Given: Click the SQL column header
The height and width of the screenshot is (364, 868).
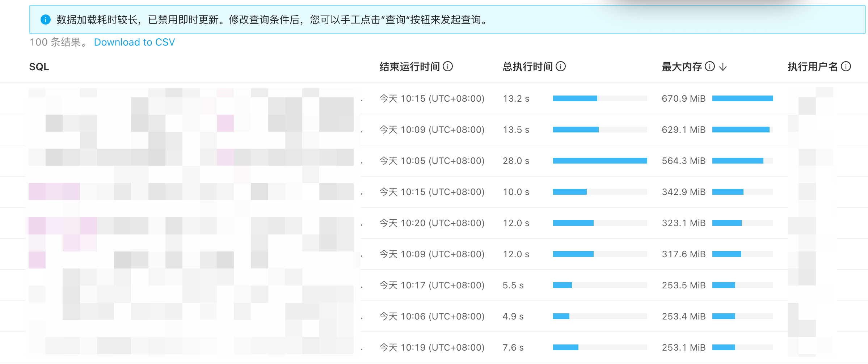Looking at the screenshot, I should coord(39,67).
